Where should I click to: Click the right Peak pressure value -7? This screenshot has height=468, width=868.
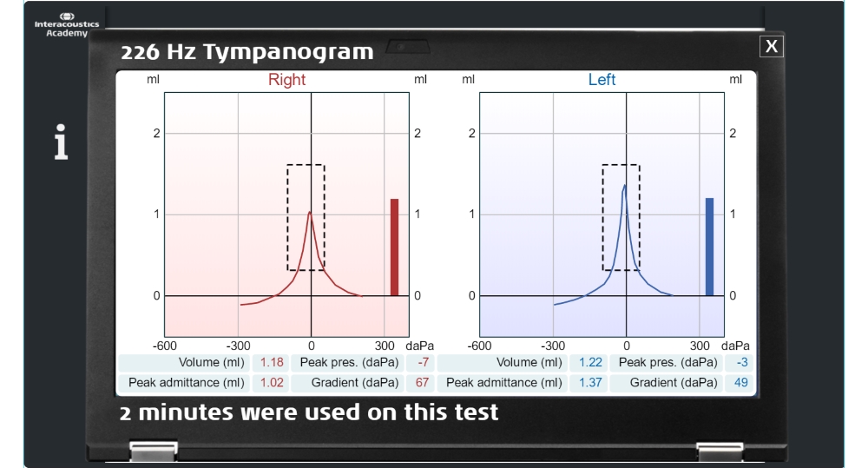point(423,363)
